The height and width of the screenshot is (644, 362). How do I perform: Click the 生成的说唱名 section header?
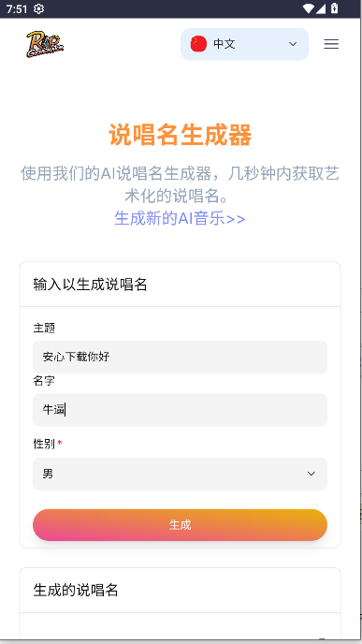click(180, 591)
